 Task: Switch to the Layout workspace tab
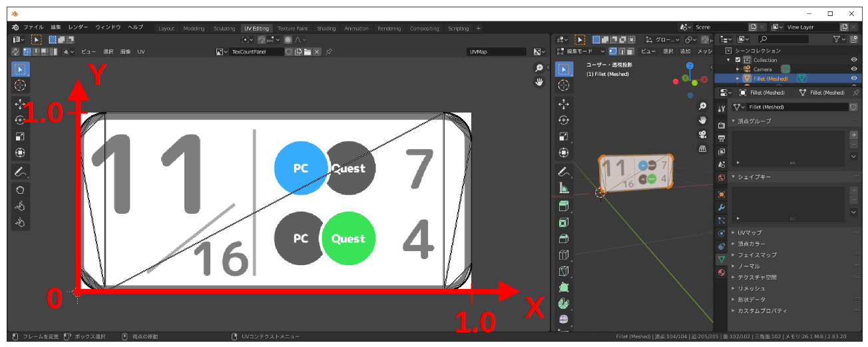pyautogui.click(x=166, y=29)
